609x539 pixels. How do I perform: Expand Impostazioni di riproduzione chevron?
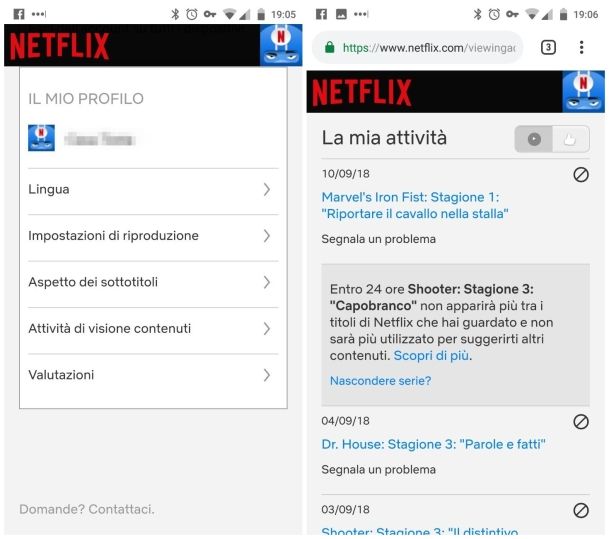[266, 236]
